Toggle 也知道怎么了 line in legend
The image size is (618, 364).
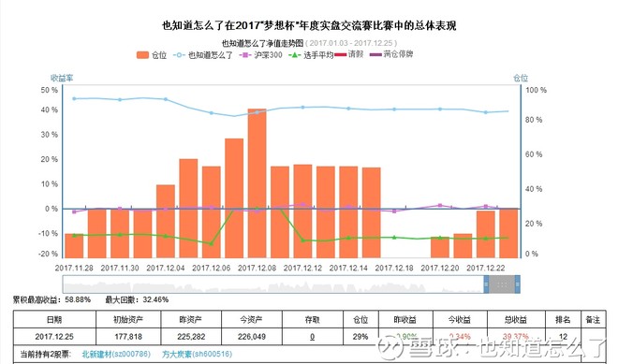203,55
